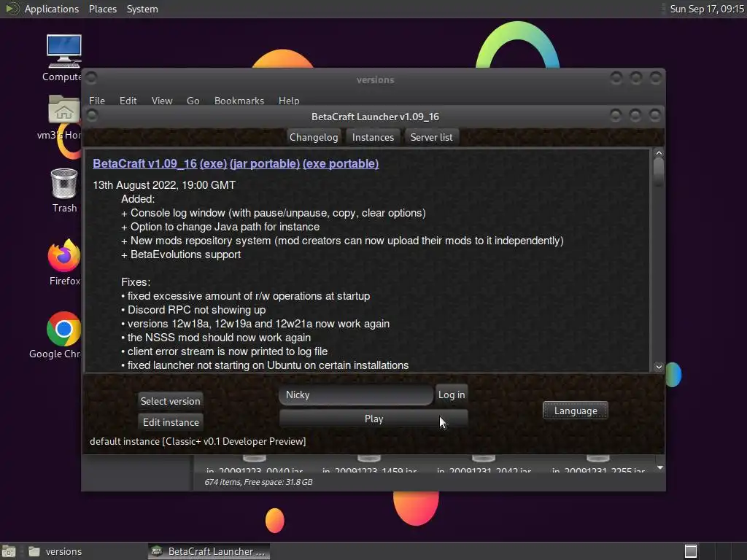Open the BetaCraft v1.09_16 link
Viewport: 747px width, 560px height.
click(145, 163)
